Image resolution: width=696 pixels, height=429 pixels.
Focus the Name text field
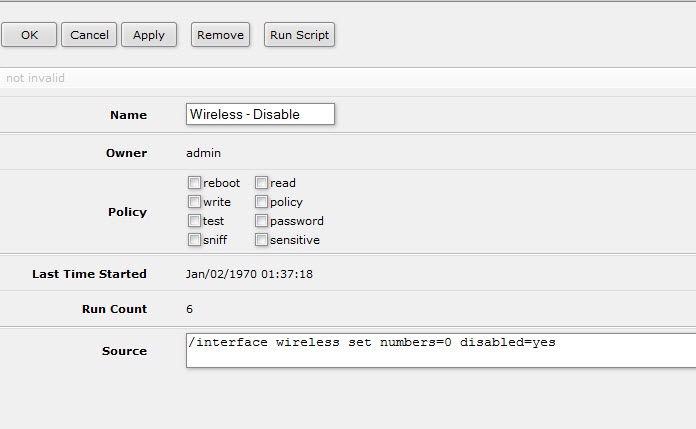pyautogui.click(x=260, y=114)
